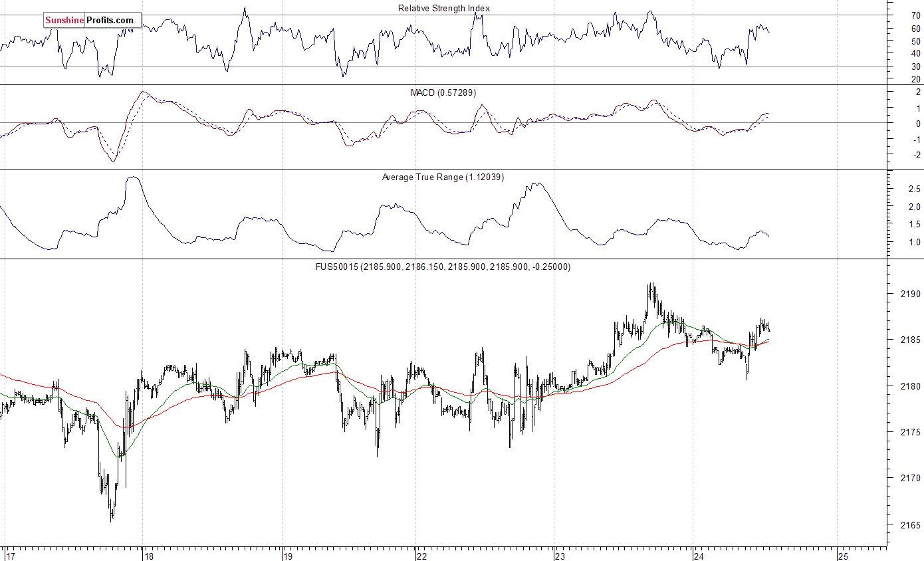924x561 pixels.
Task: Select the MACD (0.57289) label
Action: (x=443, y=92)
